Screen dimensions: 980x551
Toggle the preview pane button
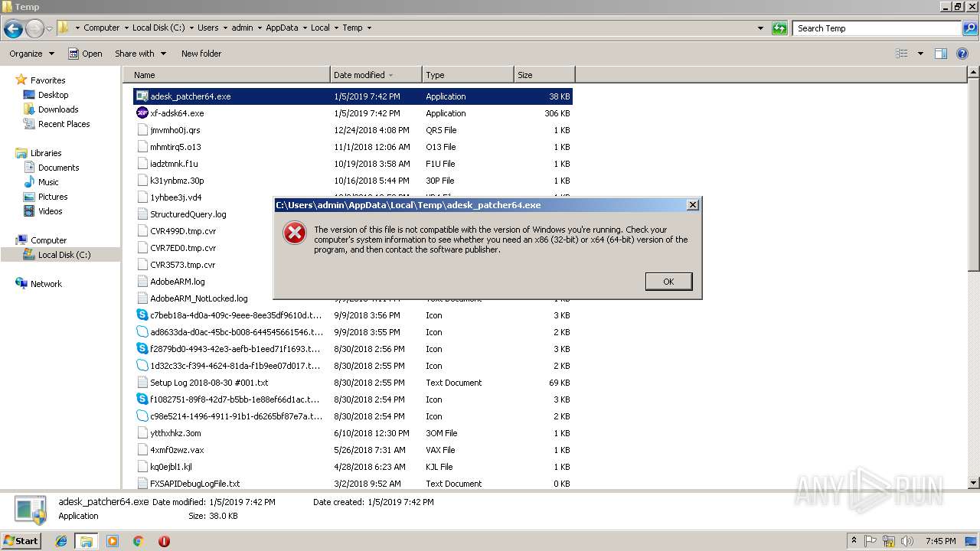click(x=941, y=54)
